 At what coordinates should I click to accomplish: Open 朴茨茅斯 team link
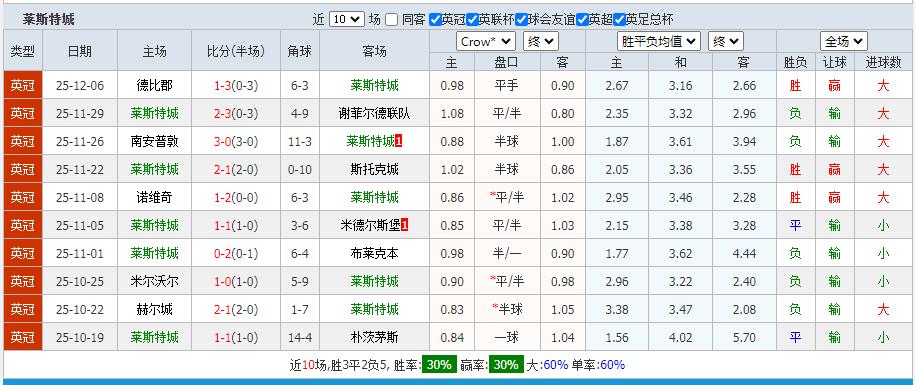[x=374, y=338]
